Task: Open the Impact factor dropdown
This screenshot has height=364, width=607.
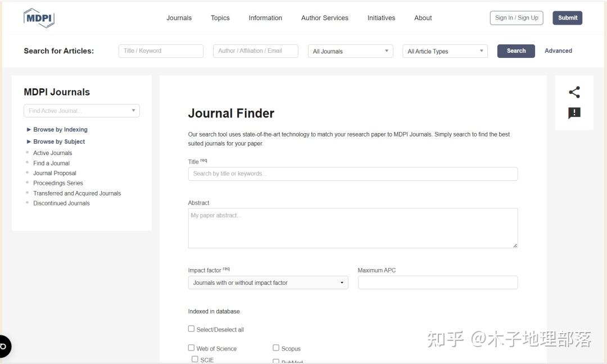Action: pyautogui.click(x=268, y=283)
